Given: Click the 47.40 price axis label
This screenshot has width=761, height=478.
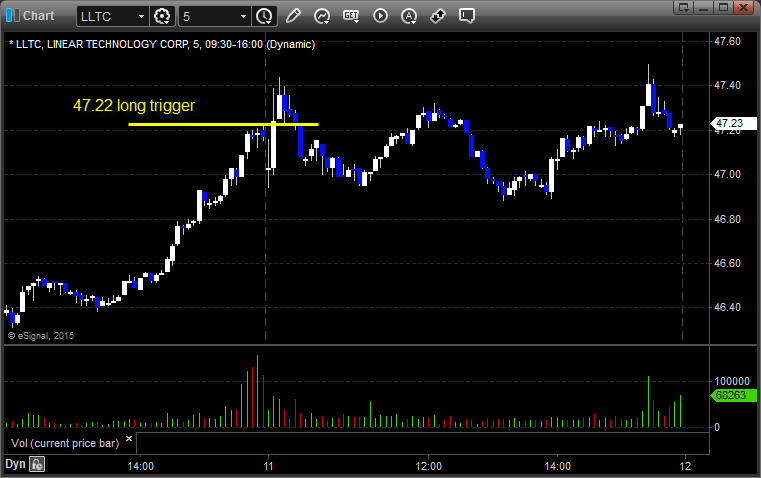Looking at the screenshot, I should point(728,85).
